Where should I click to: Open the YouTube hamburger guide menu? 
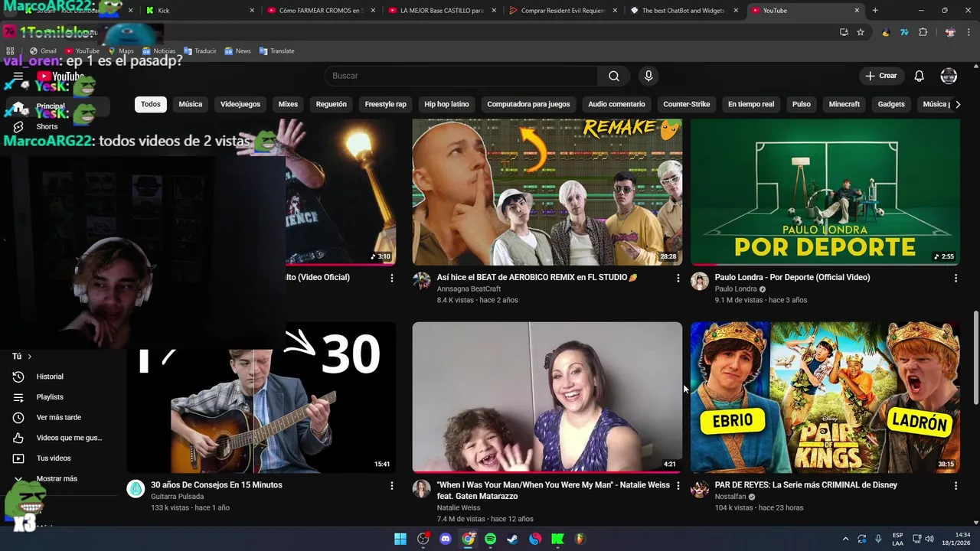[18, 76]
